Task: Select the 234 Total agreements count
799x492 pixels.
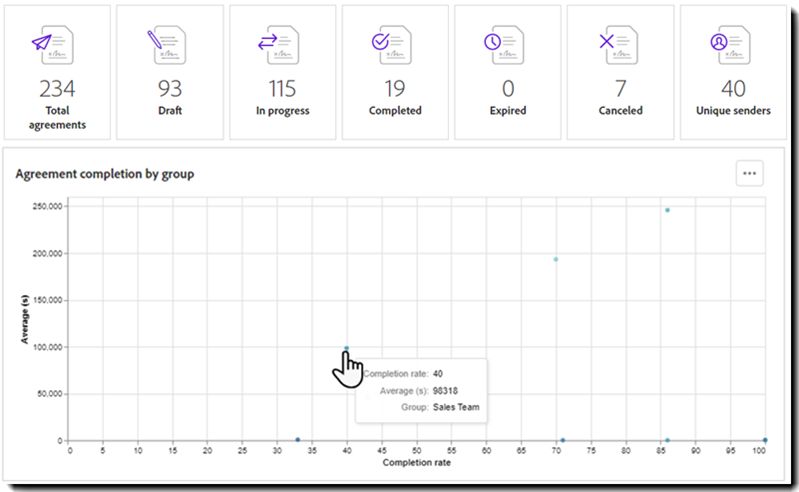Action: coord(57,90)
